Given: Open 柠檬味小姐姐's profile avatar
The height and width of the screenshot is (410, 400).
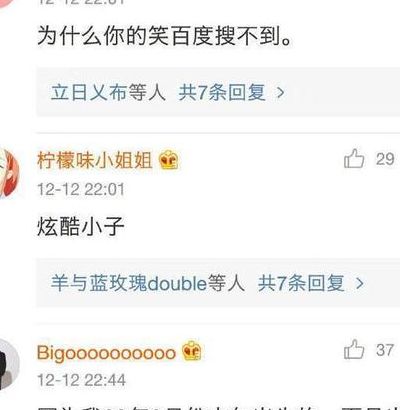Looking at the screenshot, I should point(9,173).
